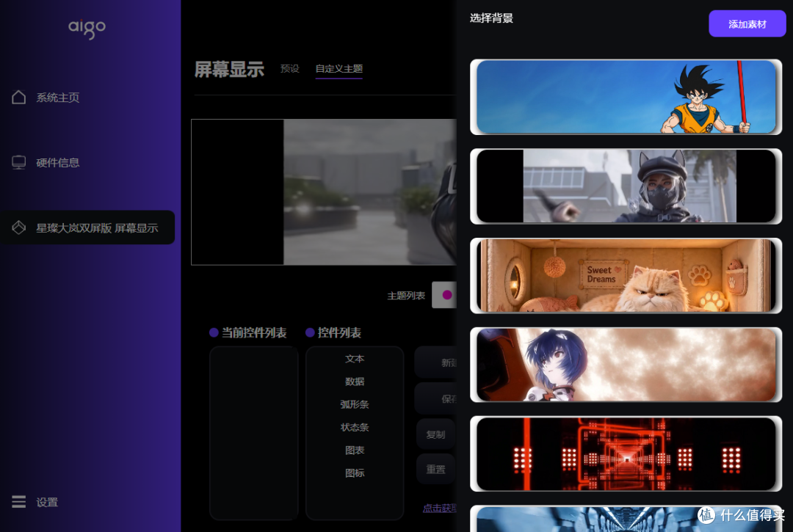Select the magenta theme color dot

point(447,295)
